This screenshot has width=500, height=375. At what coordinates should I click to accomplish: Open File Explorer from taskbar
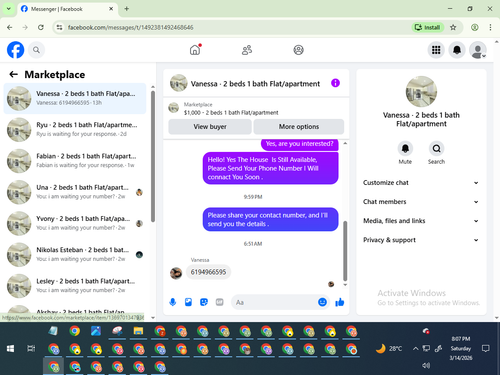pyautogui.click(x=138, y=331)
